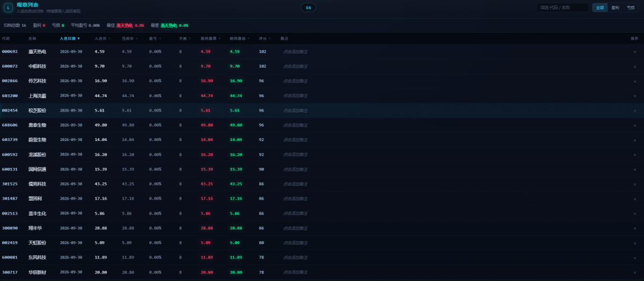
Task: Add a note for the 002454 松芝股份 row
Action: [x=295, y=110]
